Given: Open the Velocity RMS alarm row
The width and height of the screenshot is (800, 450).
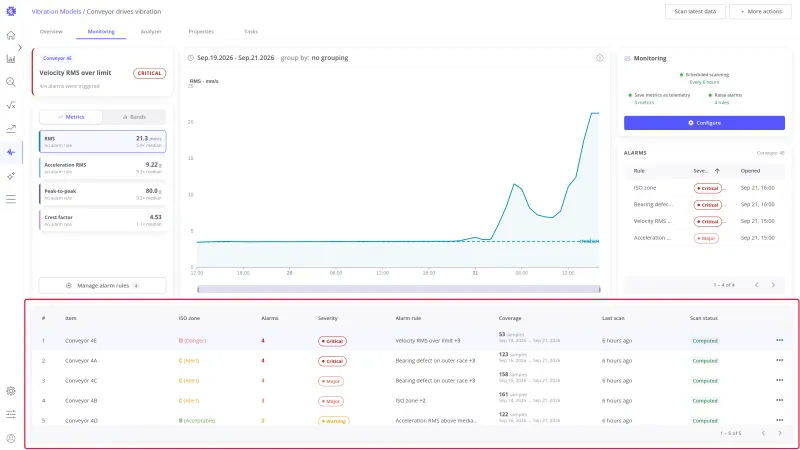Looking at the screenshot, I should coord(704,221).
